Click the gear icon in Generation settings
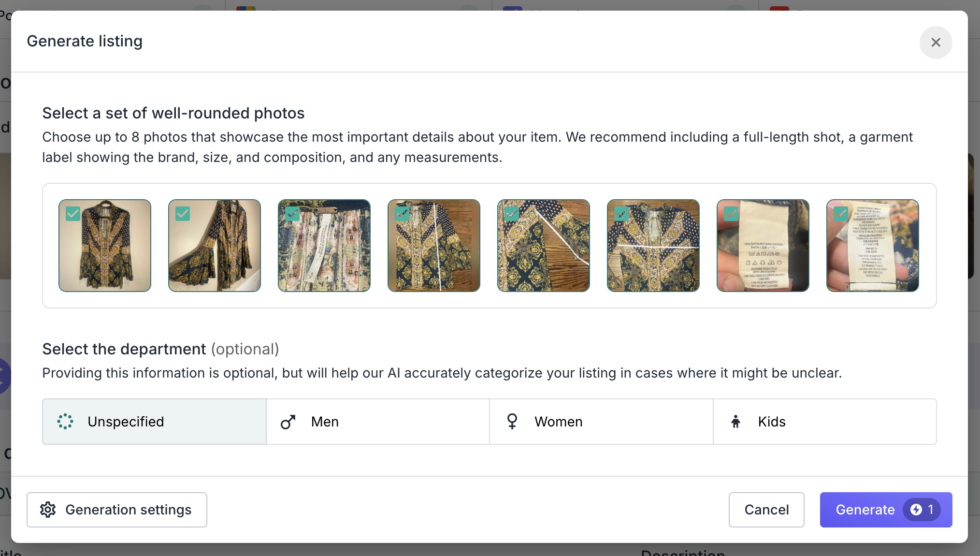The width and height of the screenshot is (980, 556). point(48,510)
